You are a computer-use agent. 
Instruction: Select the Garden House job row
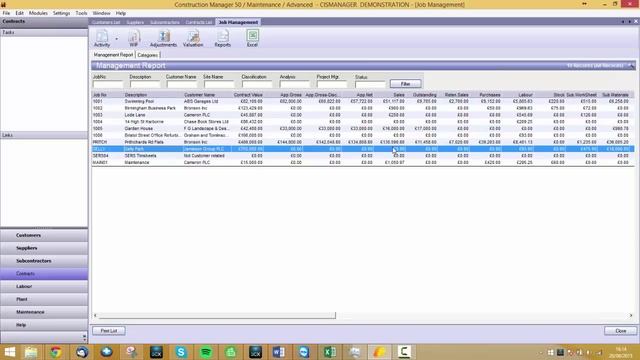click(x=363, y=128)
